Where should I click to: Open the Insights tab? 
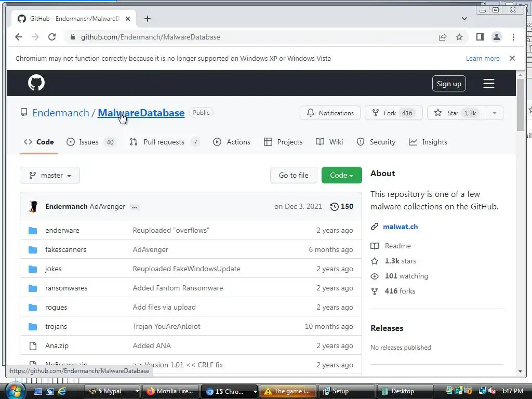coord(428,142)
